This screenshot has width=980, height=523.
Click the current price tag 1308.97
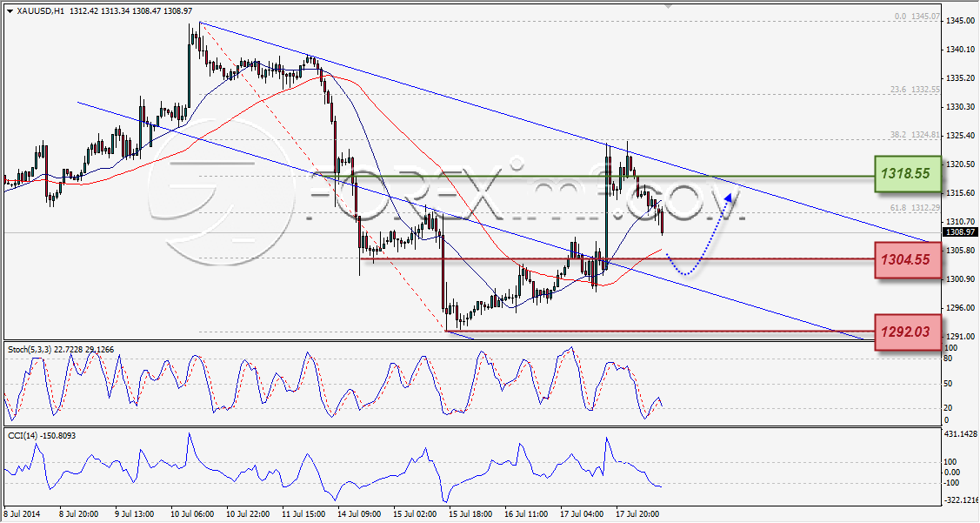(x=960, y=232)
